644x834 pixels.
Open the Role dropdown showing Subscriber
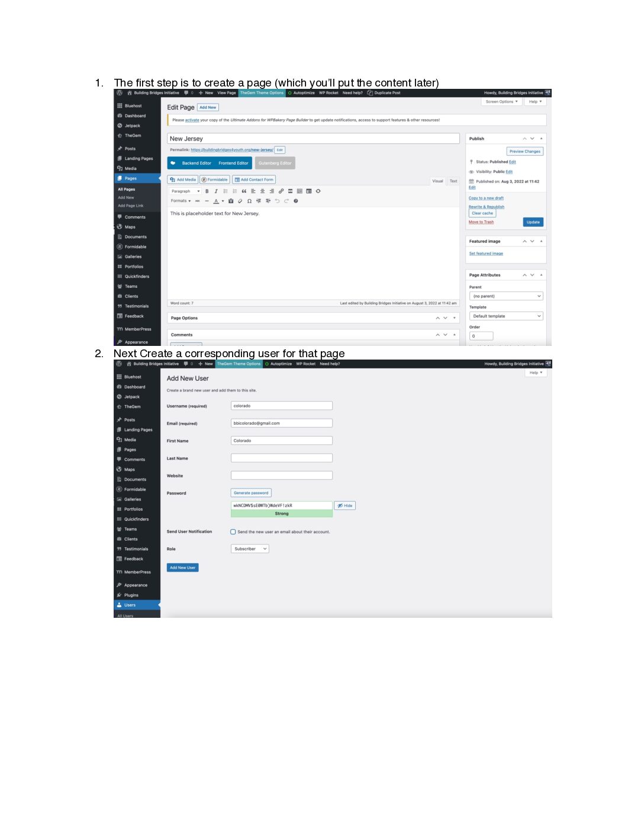pyautogui.click(x=250, y=549)
